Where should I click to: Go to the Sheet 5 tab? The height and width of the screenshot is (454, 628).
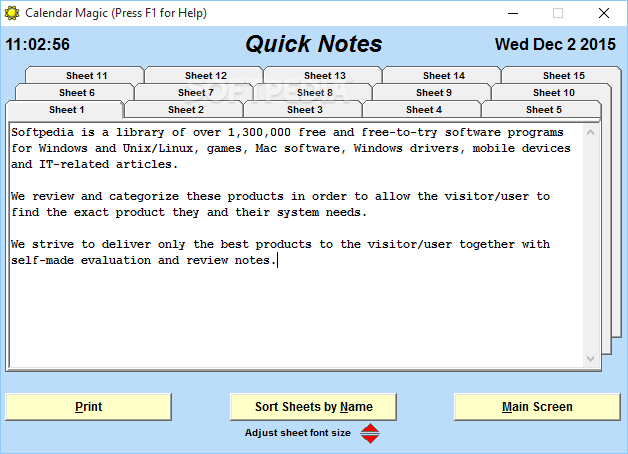pos(543,110)
